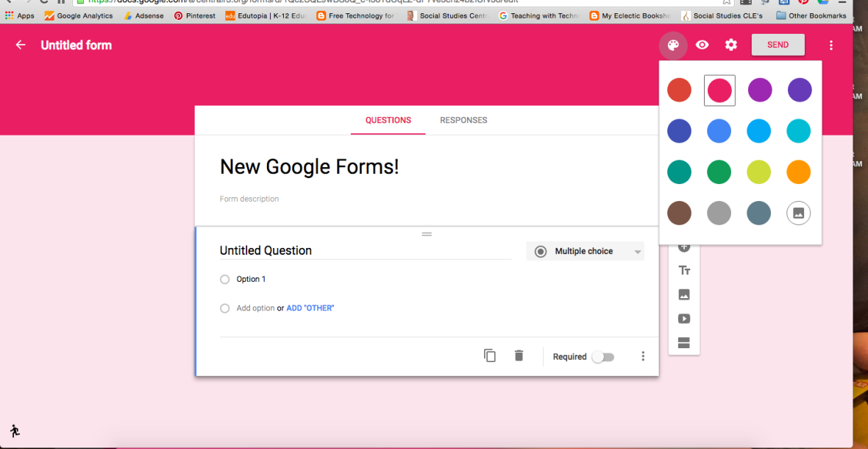Pick the orange color swatch
This screenshot has width=868, height=449.
point(799,172)
